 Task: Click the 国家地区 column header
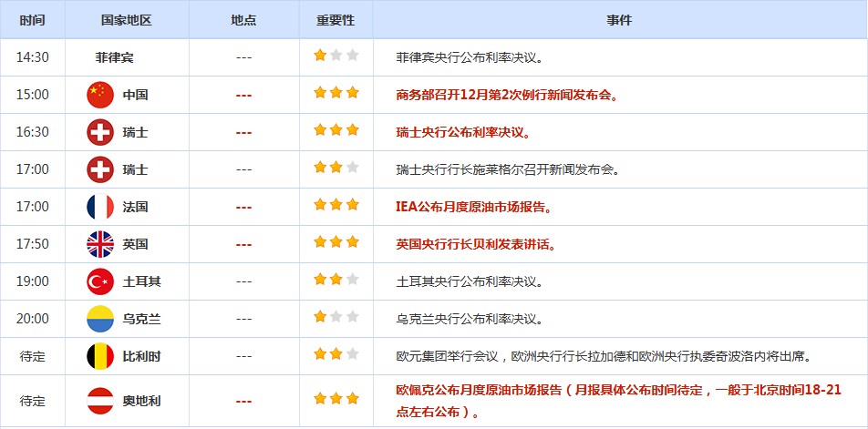point(127,20)
